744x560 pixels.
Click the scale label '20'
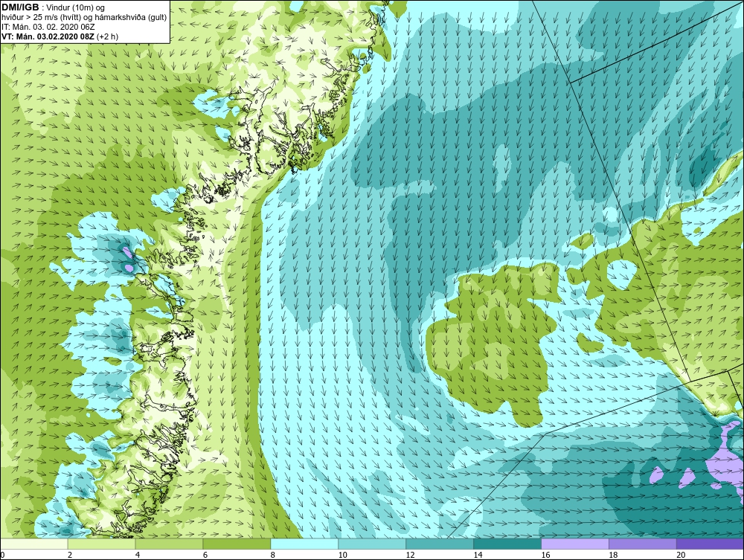681,555
